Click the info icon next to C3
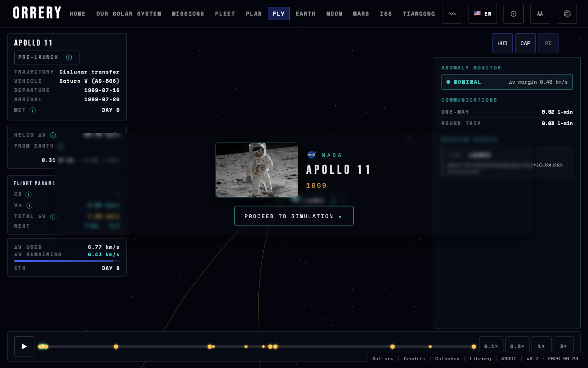Image resolution: width=588 pixels, height=368 pixels. (x=28, y=195)
